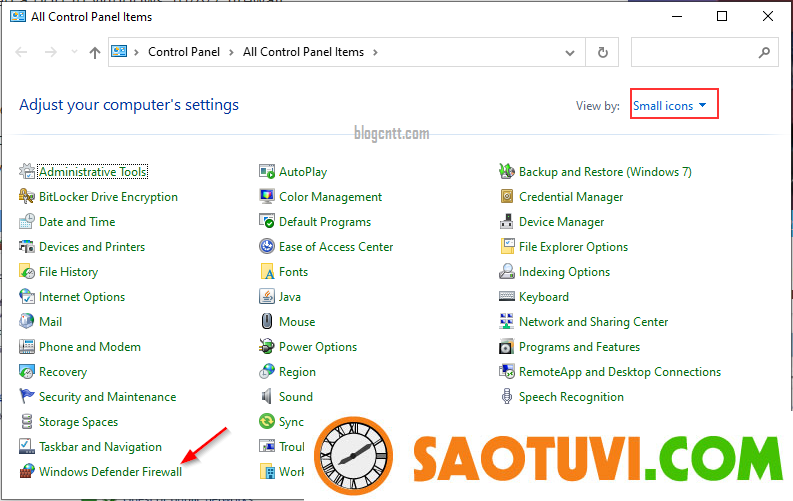Click the Control Panel icon in address bar
This screenshot has width=793, height=501.
point(119,51)
